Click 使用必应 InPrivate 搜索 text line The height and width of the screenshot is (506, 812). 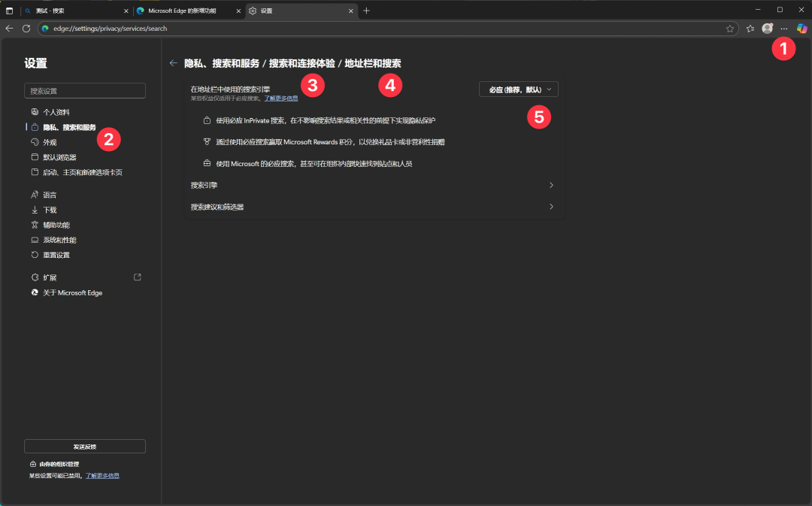(x=326, y=121)
